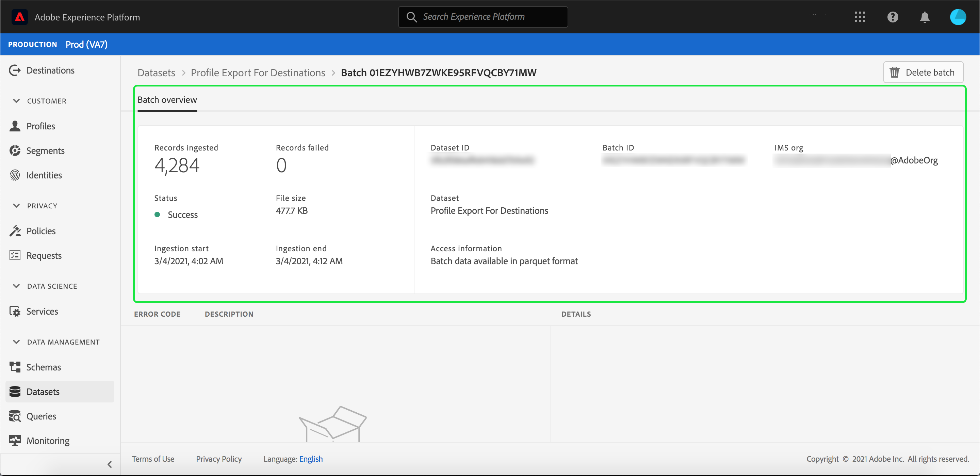
Task: Collapse the DATA MANAGEMENT section
Action: [x=16, y=342]
